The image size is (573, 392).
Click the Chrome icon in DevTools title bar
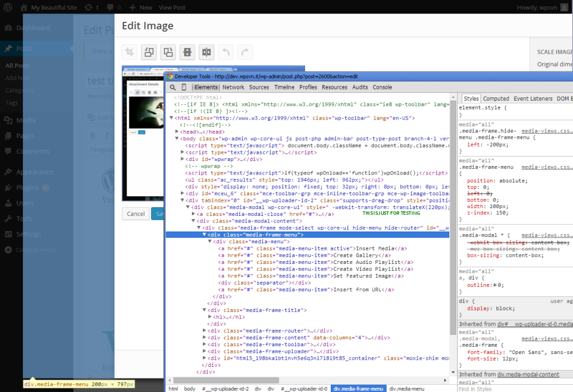point(170,77)
